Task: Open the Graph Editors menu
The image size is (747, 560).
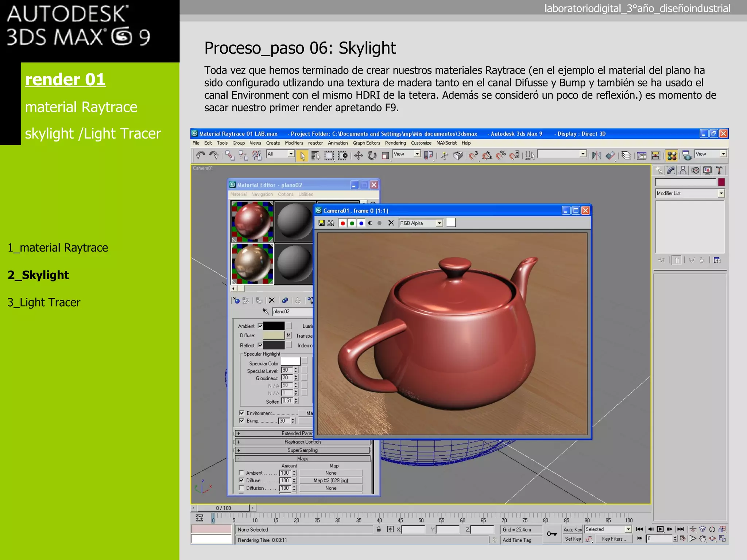Action: coord(366,143)
